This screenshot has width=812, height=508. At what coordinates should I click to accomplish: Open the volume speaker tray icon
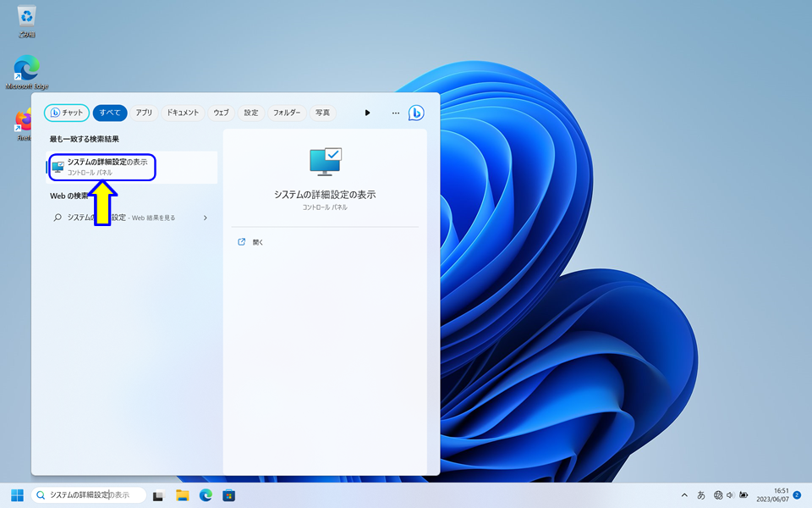(x=730, y=495)
